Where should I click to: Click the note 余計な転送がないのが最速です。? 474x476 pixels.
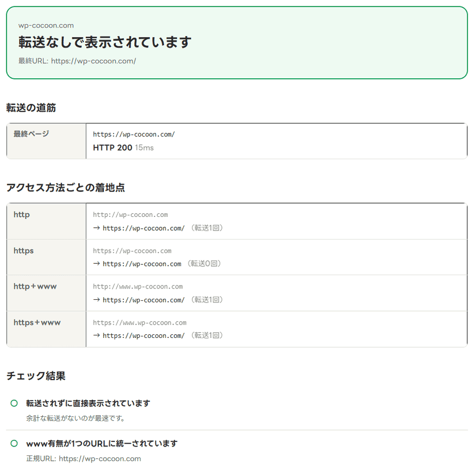pyautogui.click(x=76, y=418)
